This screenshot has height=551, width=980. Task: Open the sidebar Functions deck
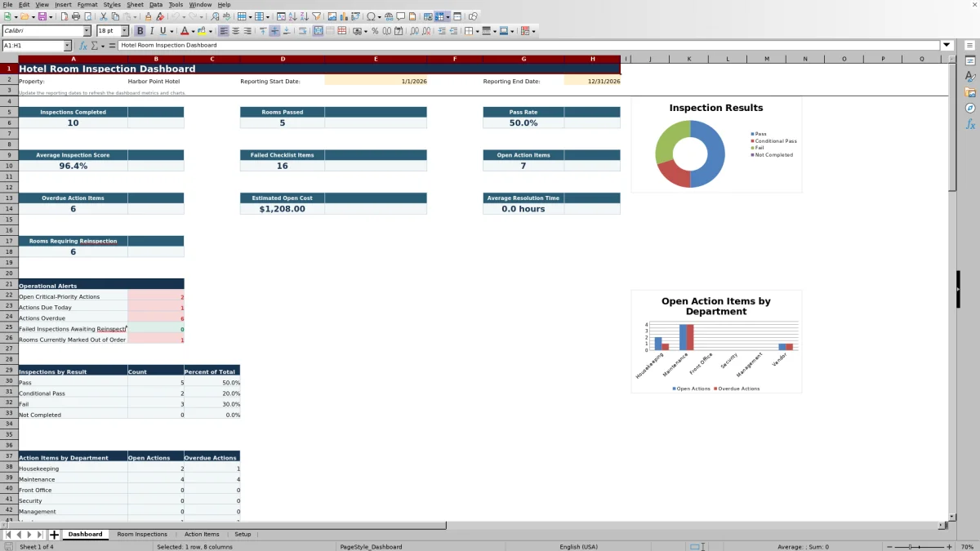click(x=970, y=124)
